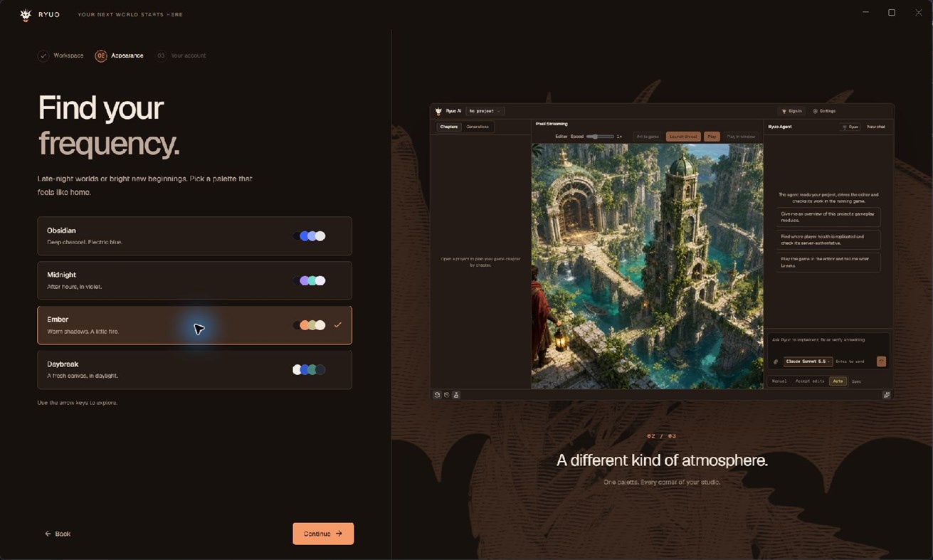The image size is (933, 560).
Task: Click Sign in button in preview header
Action: pos(791,111)
